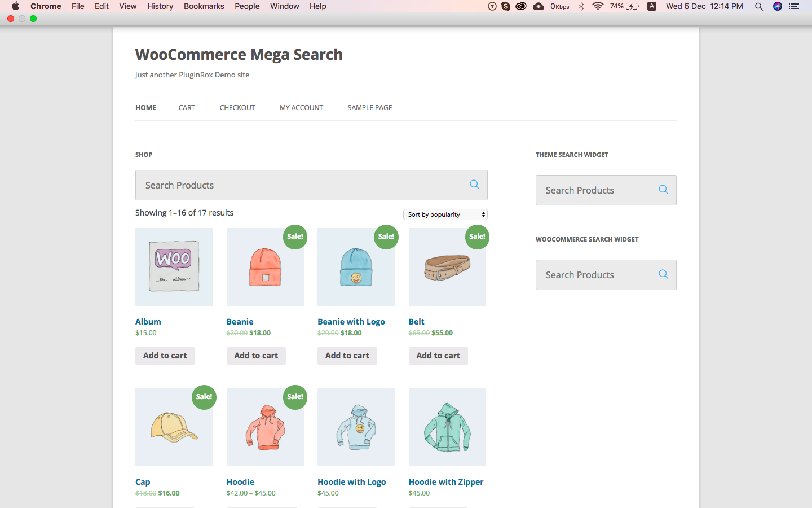Screen dimensions: 812x508
Task: Click the Creative Cloud menu bar icon
Action: 521,6
